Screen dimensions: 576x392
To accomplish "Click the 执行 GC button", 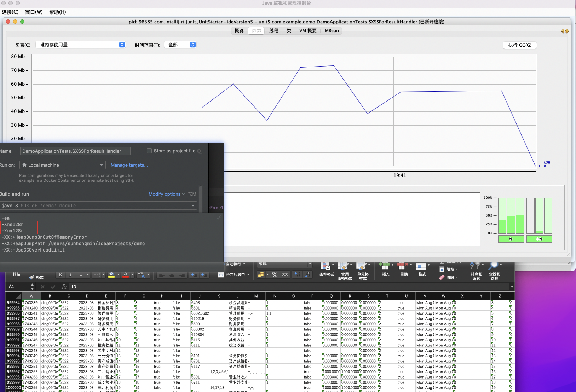I will point(520,45).
